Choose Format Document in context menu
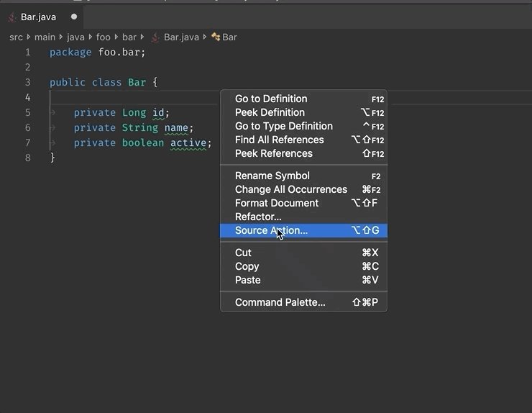 (303, 203)
